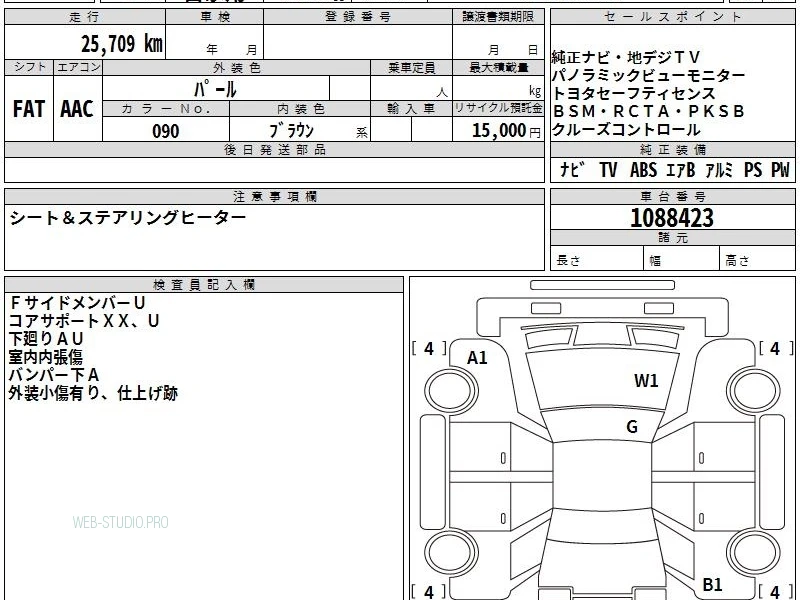Viewport: 800px width, 600px height.
Task: Click the 走行 column header
Action: 85,17
